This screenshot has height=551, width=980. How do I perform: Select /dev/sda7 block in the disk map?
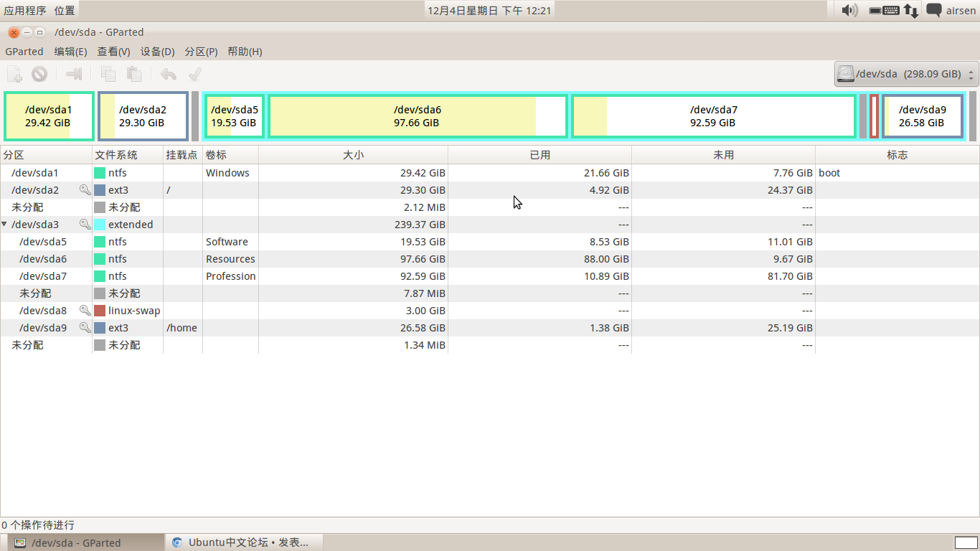tap(713, 116)
